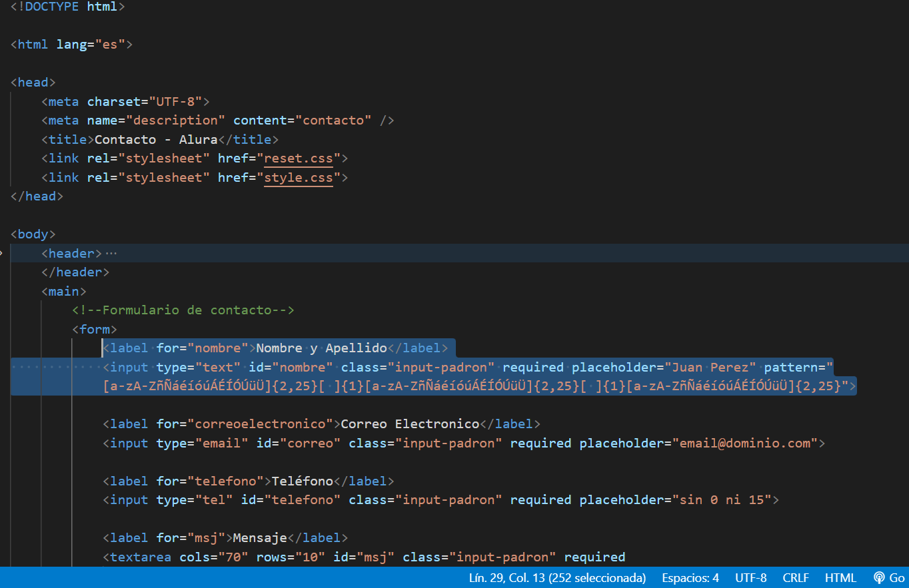Click the label text Correo Electronico
Screen dimensions: 909x588
(410, 424)
